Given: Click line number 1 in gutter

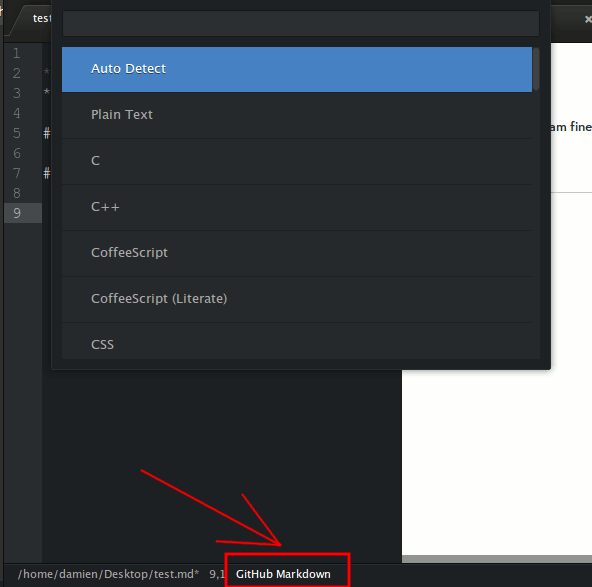Looking at the screenshot, I should coord(17,53).
